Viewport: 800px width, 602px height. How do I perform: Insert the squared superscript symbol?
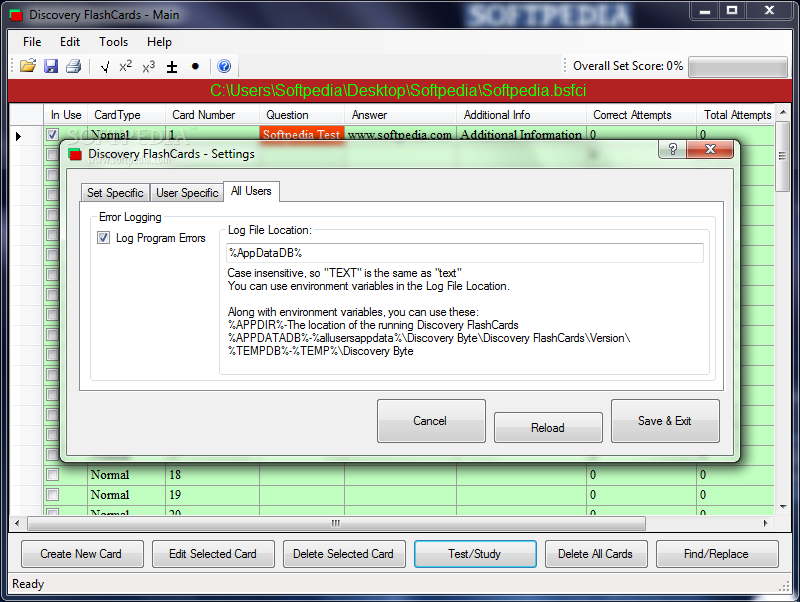pyautogui.click(x=126, y=66)
